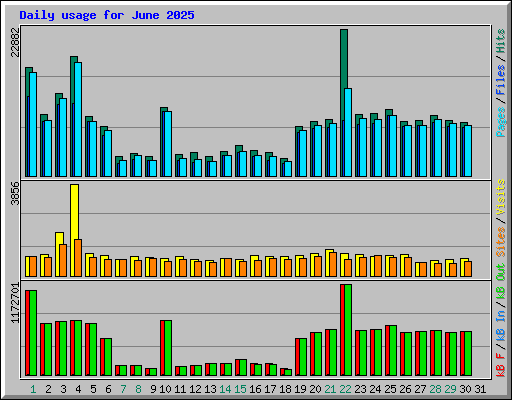The image size is (512, 400).
Task: Select green day label "14" on the x-axis
Action: [x=225, y=389]
